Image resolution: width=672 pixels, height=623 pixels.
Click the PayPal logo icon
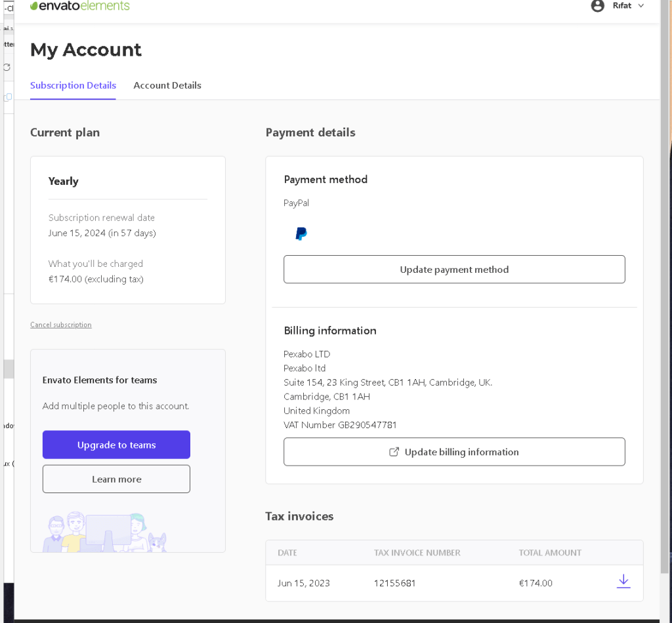(301, 233)
